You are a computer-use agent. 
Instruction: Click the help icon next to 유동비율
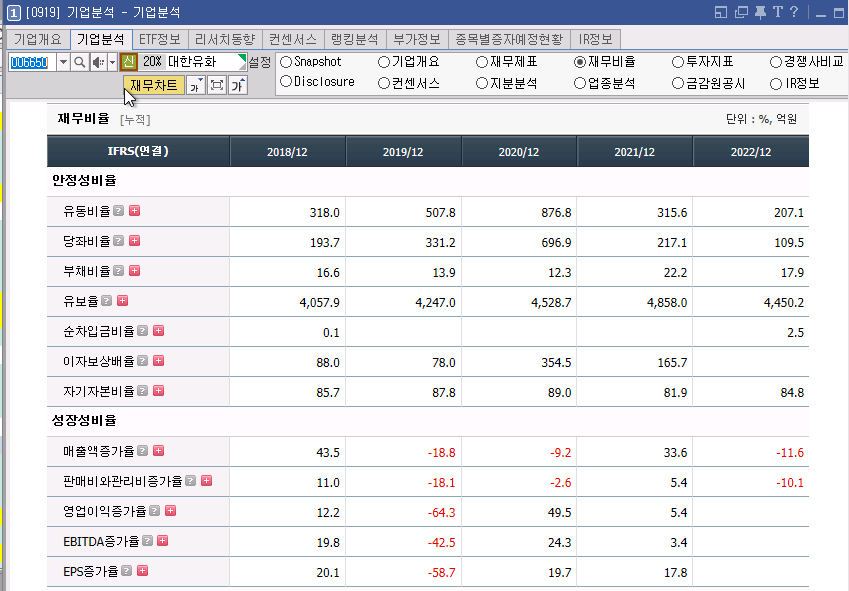pos(119,211)
